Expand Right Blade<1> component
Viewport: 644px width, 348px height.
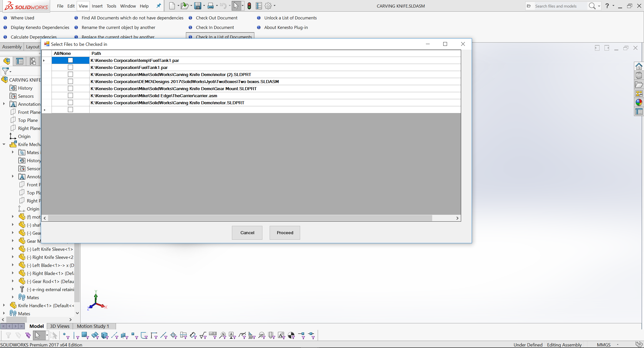pos(13,273)
